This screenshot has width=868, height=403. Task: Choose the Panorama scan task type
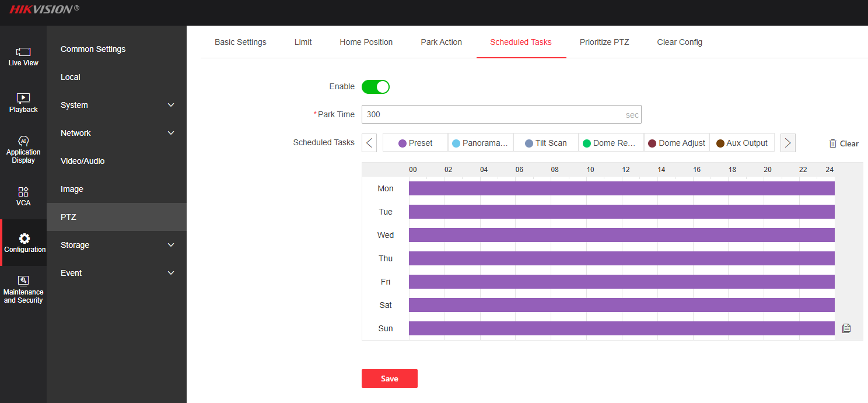click(480, 143)
